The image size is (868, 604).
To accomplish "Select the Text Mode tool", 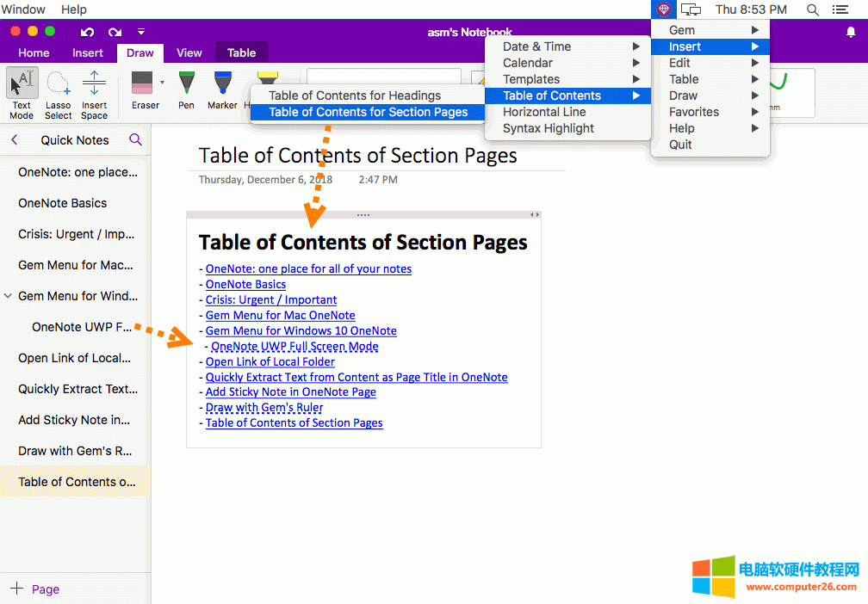I will [22, 93].
